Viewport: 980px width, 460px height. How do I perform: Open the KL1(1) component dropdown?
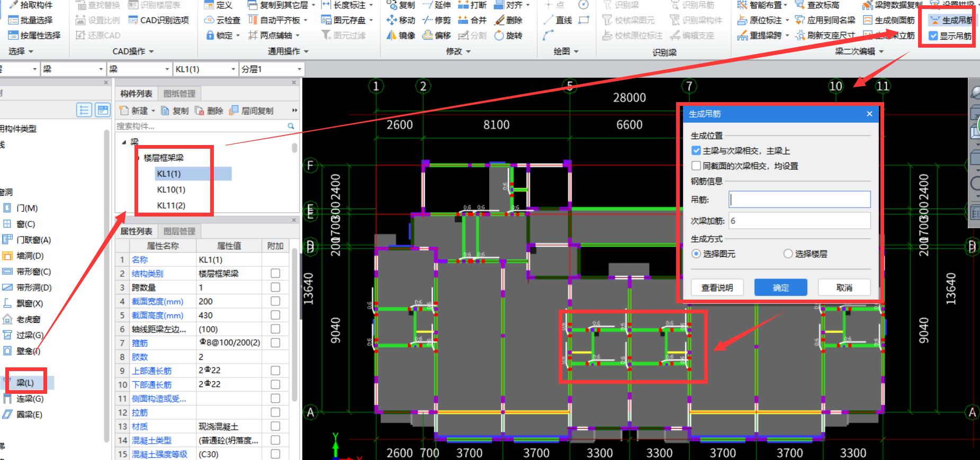tap(233, 69)
